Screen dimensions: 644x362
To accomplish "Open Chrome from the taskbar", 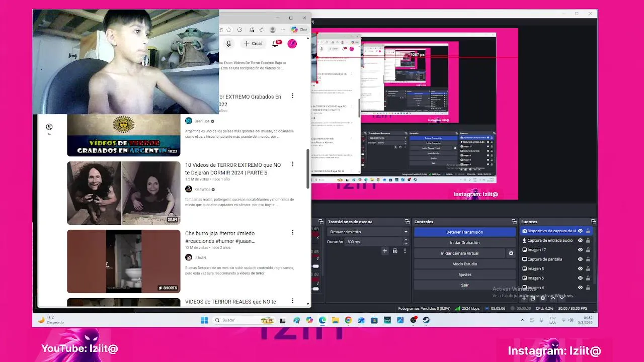I will pos(348,320).
